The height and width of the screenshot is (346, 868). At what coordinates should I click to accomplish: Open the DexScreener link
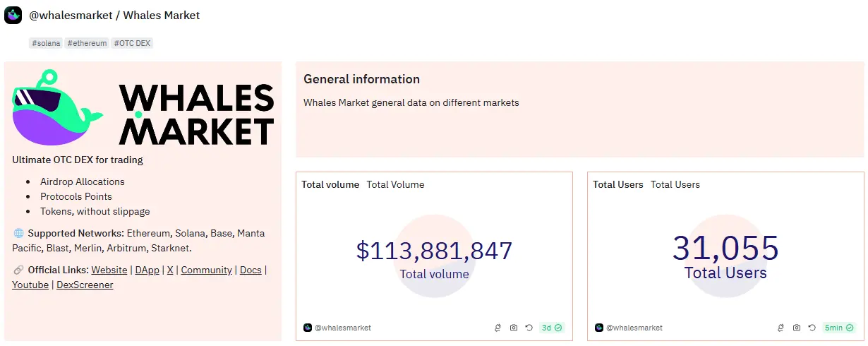[85, 285]
